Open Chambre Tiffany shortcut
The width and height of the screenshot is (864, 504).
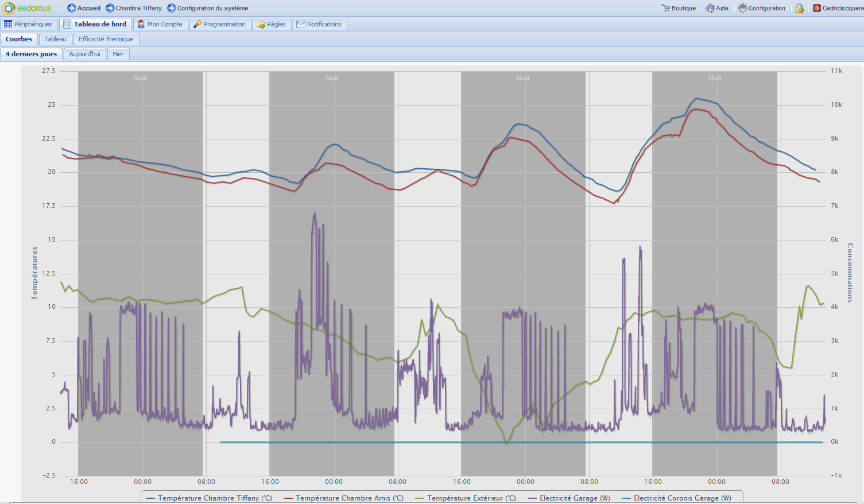click(139, 8)
